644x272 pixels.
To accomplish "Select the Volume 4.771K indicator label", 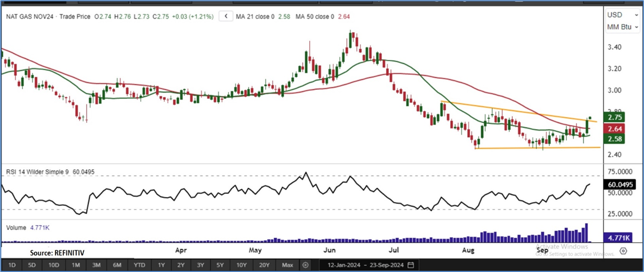I will click(x=27, y=227).
